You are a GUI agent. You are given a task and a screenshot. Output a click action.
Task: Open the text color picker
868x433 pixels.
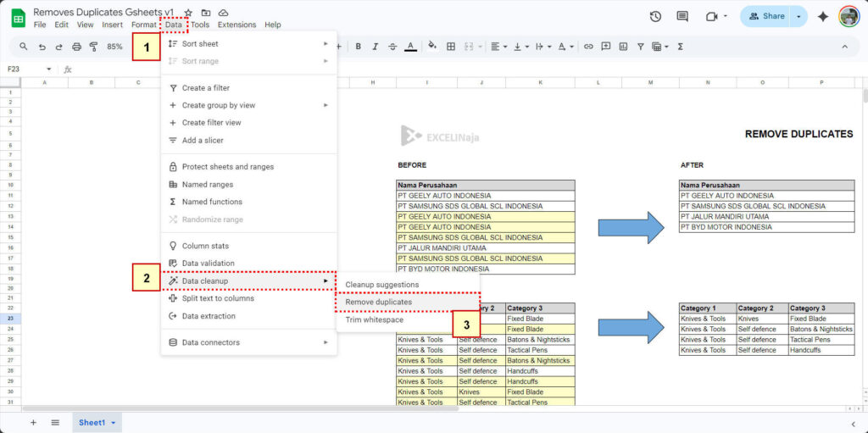point(410,47)
